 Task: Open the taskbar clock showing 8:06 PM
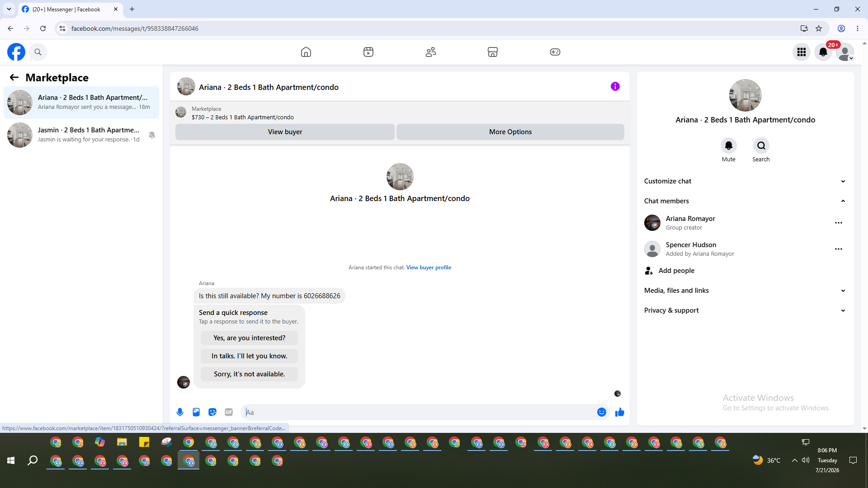[827, 460]
